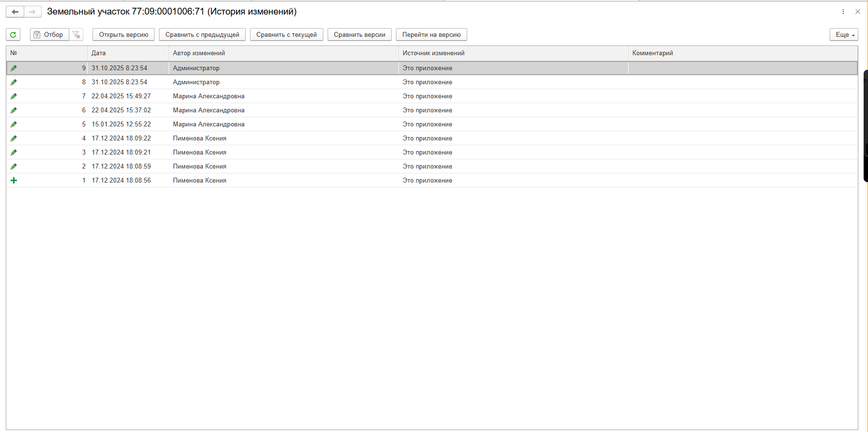Click the pencil icon of version 3

pyautogui.click(x=14, y=153)
